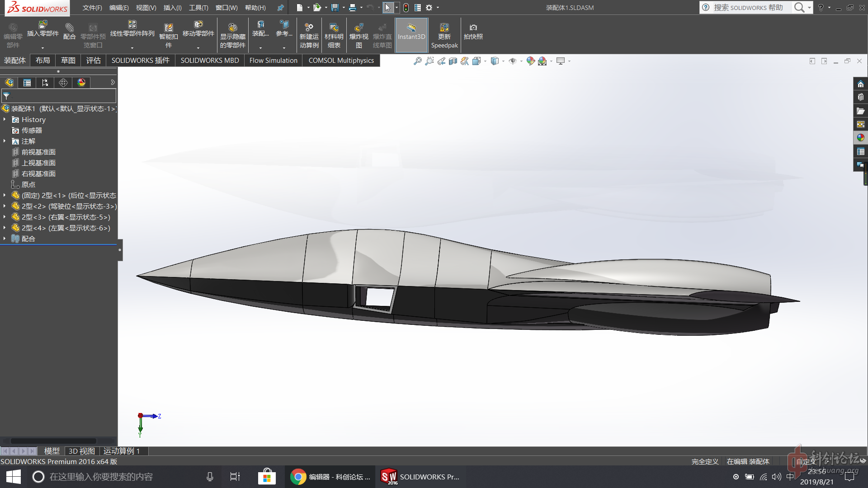Viewport: 868px width, 488px height.
Task: Pin the menu bar pushpin
Action: (280, 8)
